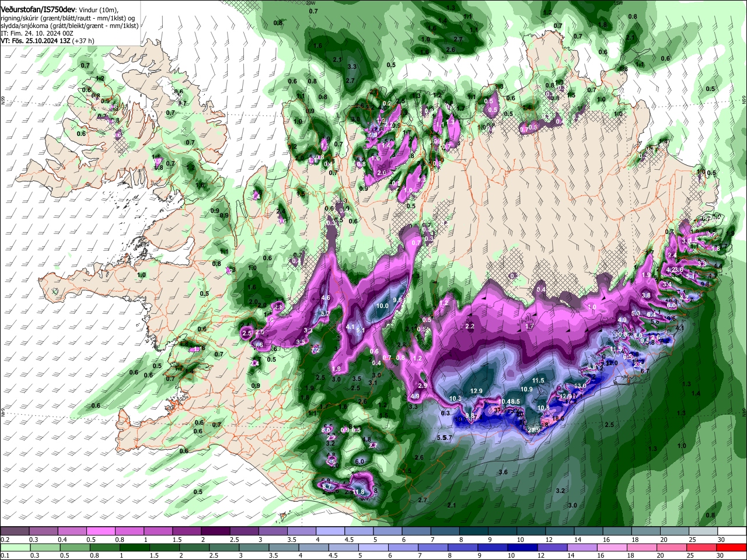Click the palest green 0.1 legend swatch
Viewport: 747px width, 560px height.
point(16,548)
